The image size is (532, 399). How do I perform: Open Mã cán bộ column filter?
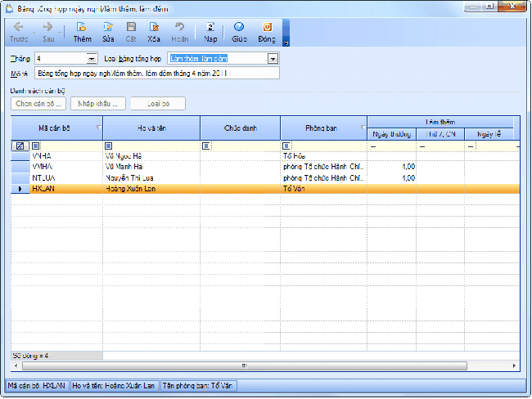point(99,128)
